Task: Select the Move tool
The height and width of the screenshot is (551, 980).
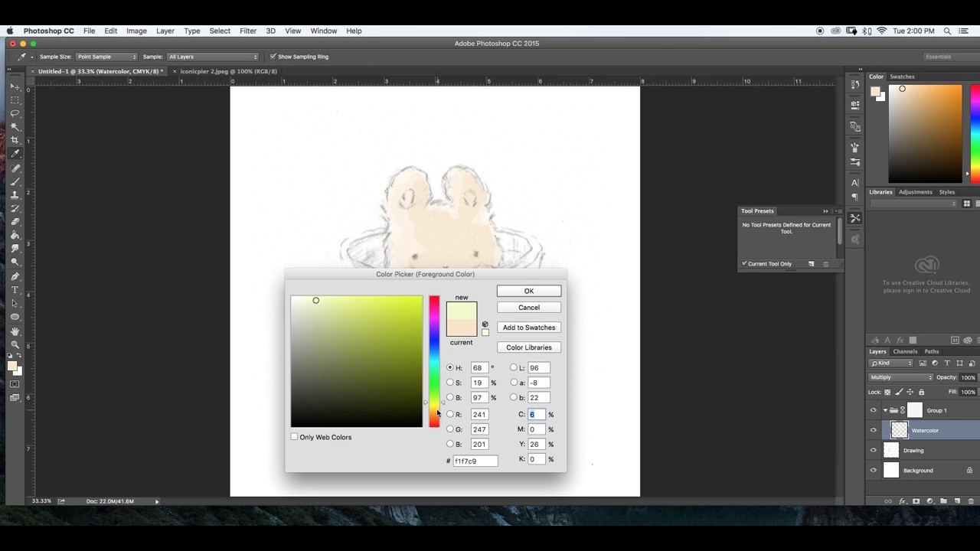Action: coord(15,86)
